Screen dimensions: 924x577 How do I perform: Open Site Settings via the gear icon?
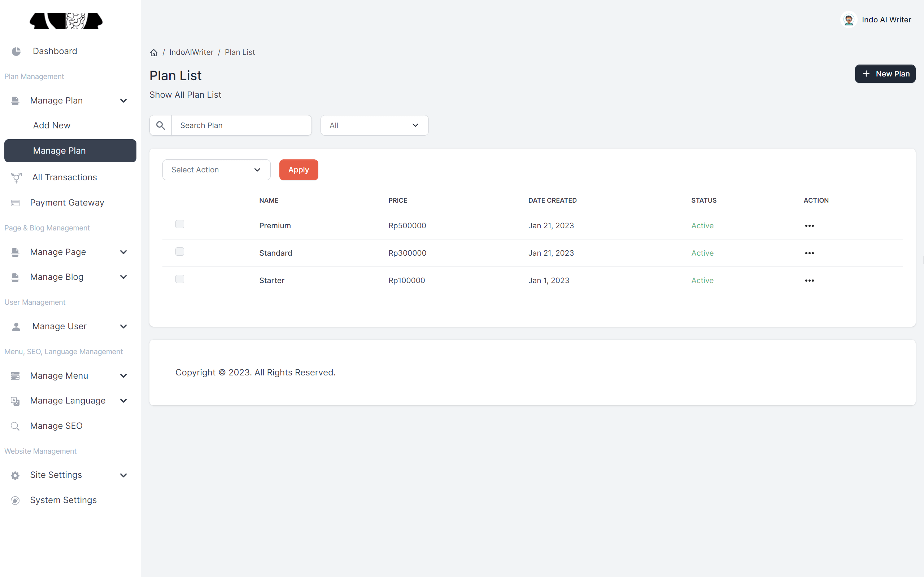click(x=15, y=475)
